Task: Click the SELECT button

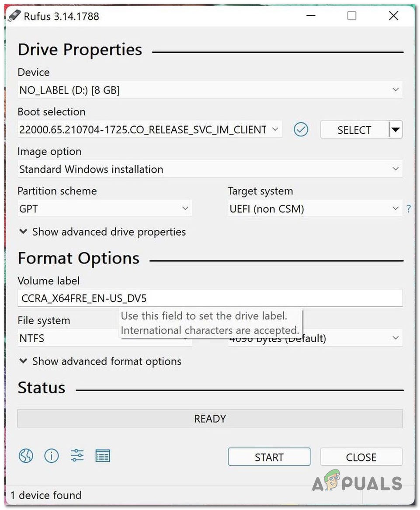Action: pyautogui.click(x=354, y=130)
